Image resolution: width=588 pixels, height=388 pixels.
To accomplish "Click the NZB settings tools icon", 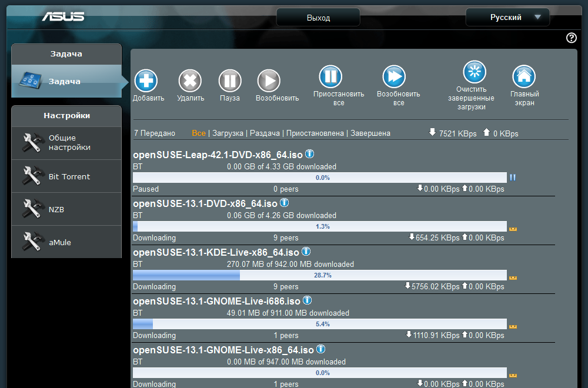I will 32,209.
